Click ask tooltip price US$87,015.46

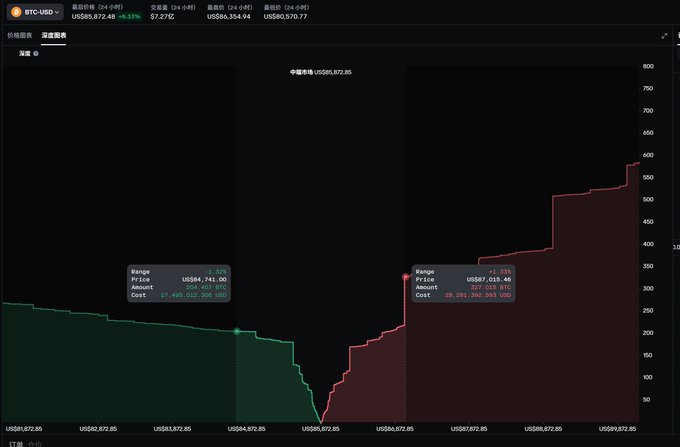pyautogui.click(x=489, y=280)
